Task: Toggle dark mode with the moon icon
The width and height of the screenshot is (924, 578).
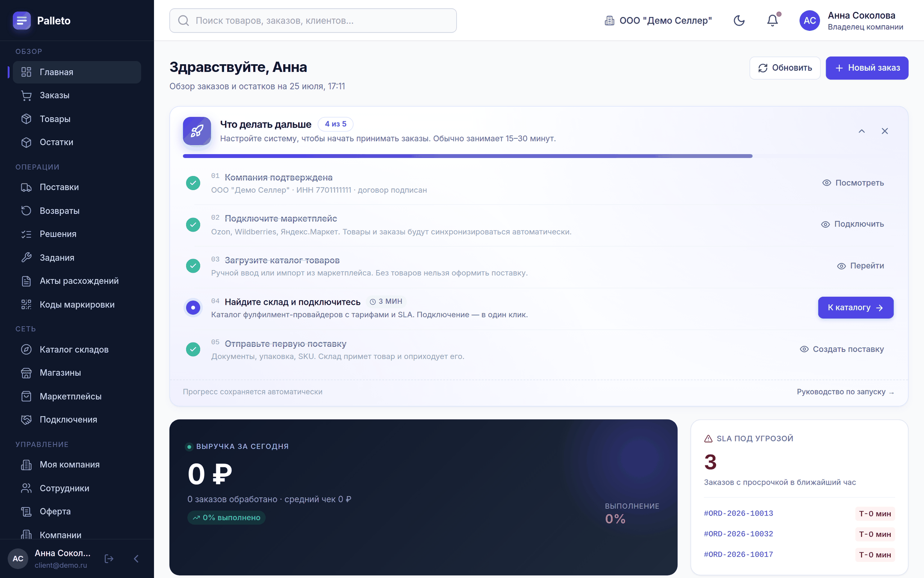Action: click(x=739, y=21)
